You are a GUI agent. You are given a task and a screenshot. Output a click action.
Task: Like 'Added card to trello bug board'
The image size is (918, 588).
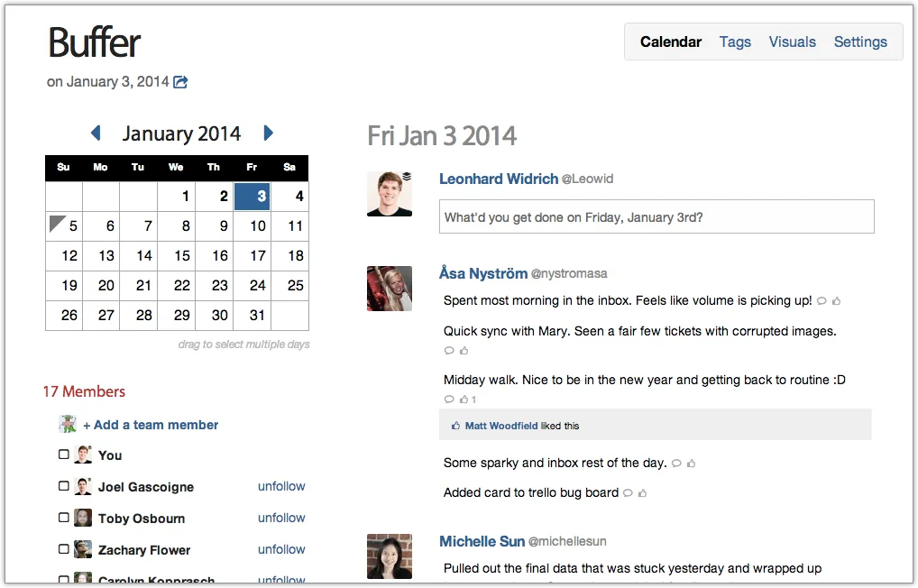(642, 493)
